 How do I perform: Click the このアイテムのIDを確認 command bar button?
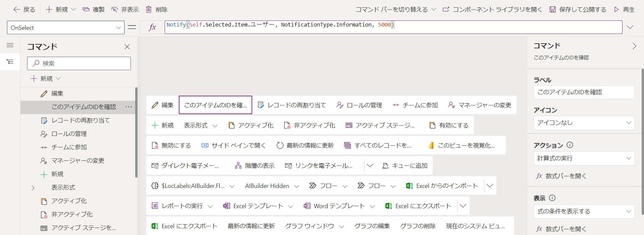[x=215, y=105]
